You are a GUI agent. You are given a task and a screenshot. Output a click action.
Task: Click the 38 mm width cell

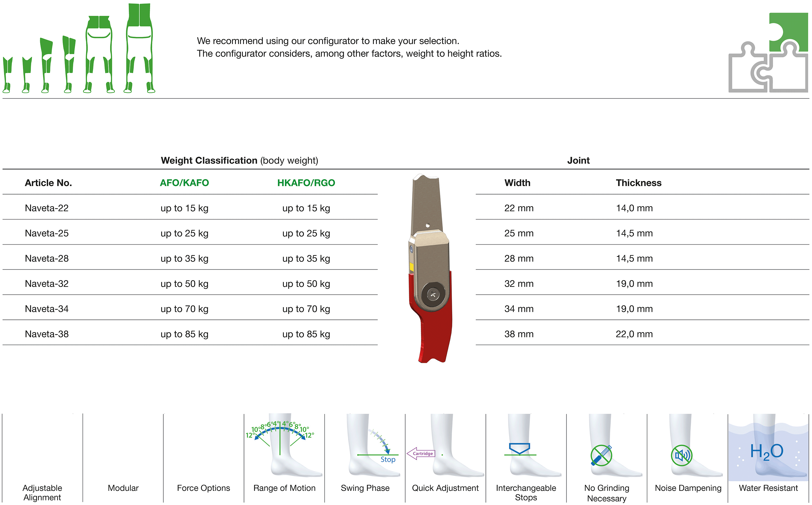click(519, 334)
